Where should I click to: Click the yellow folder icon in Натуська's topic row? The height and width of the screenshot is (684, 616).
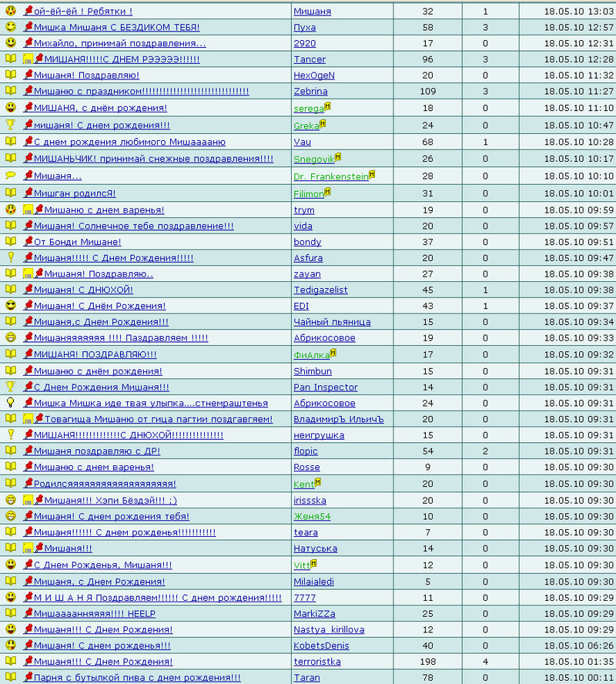click(28, 548)
